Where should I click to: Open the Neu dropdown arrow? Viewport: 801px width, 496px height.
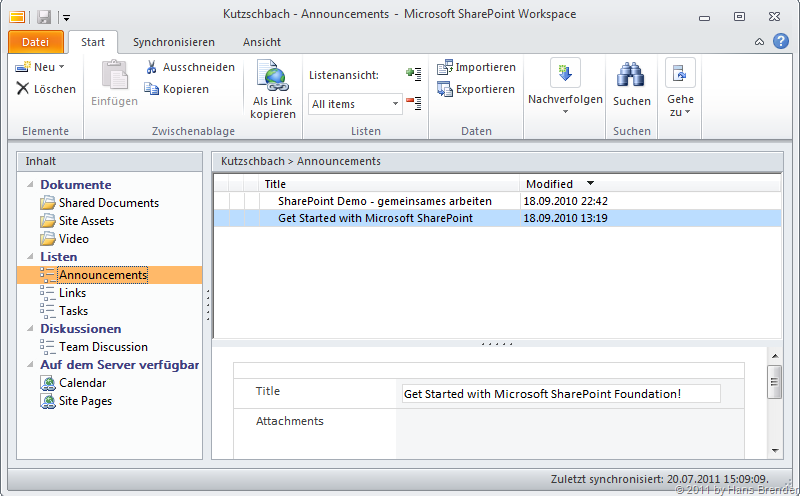(x=62, y=68)
